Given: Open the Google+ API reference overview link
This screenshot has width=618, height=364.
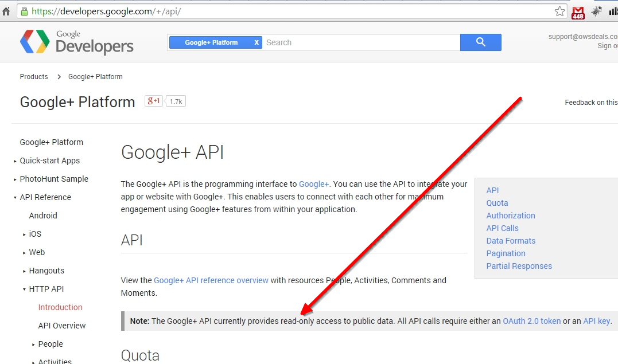Looking at the screenshot, I should (x=211, y=280).
